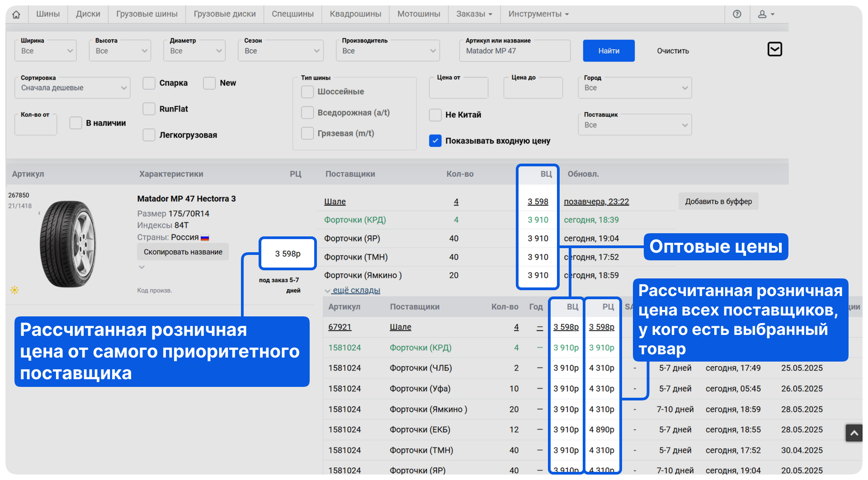Focus the Артикул или название search field
Image resolution: width=868 pixels, height=480 pixels.
[515, 51]
